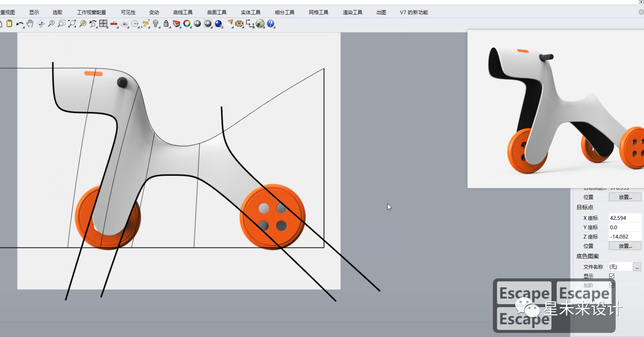
Task: Open the Layers panel icon
Action: [x=177, y=24]
